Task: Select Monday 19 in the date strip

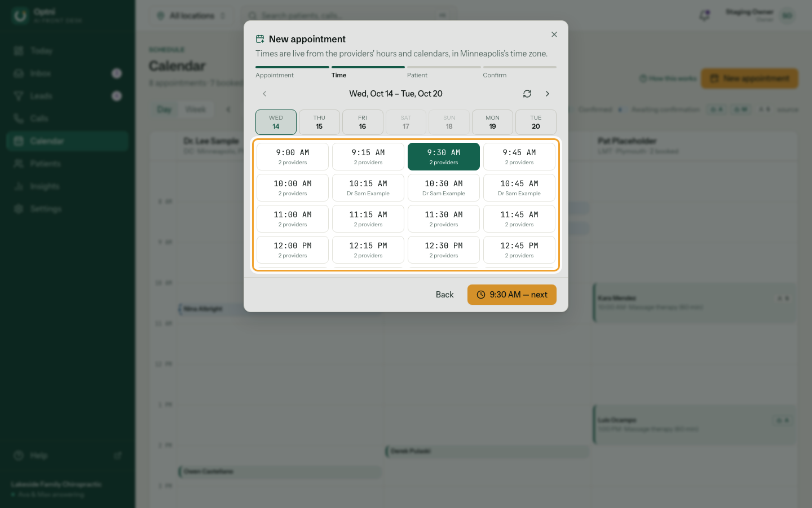Action: (492, 122)
